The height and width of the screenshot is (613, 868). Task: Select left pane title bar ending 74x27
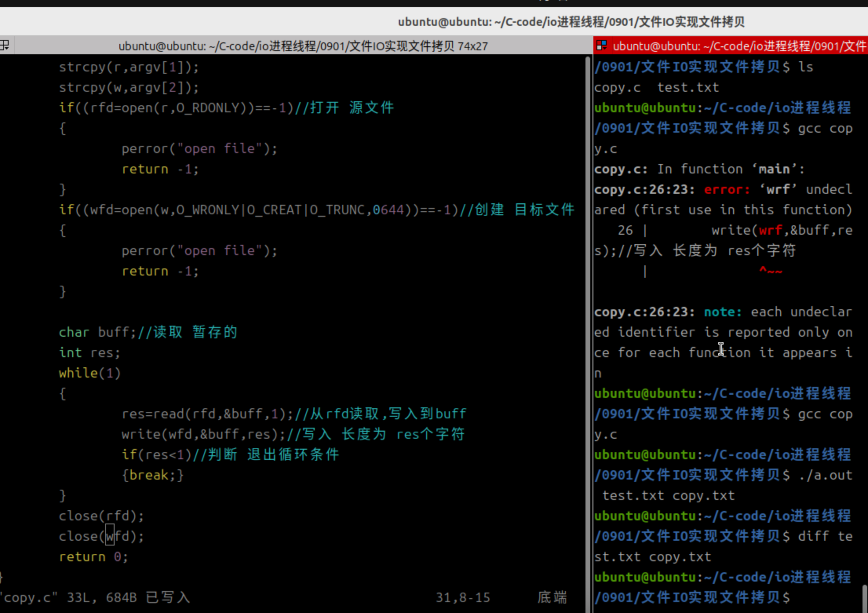tap(303, 46)
